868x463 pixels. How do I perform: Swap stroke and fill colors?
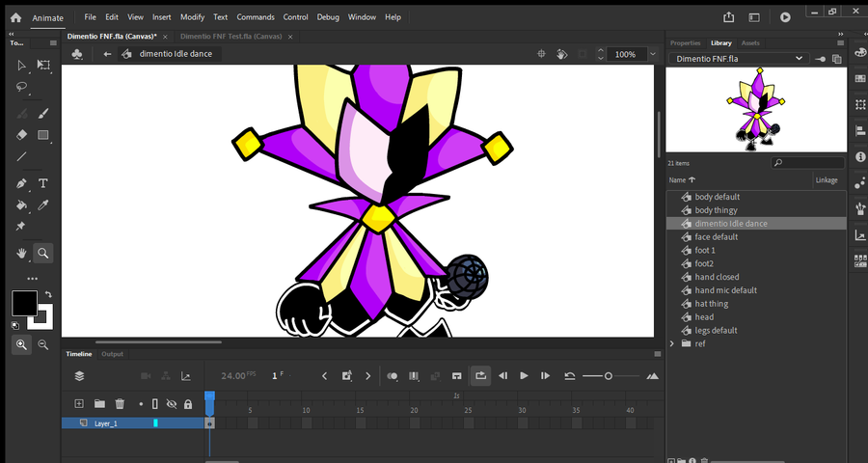tap(49, 294)
